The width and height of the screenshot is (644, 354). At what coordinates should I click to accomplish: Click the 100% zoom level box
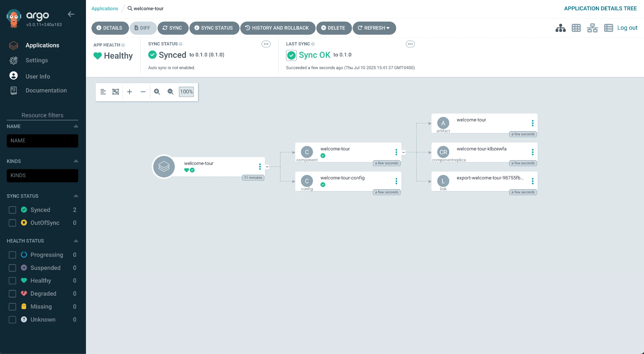tap(186, 92)
